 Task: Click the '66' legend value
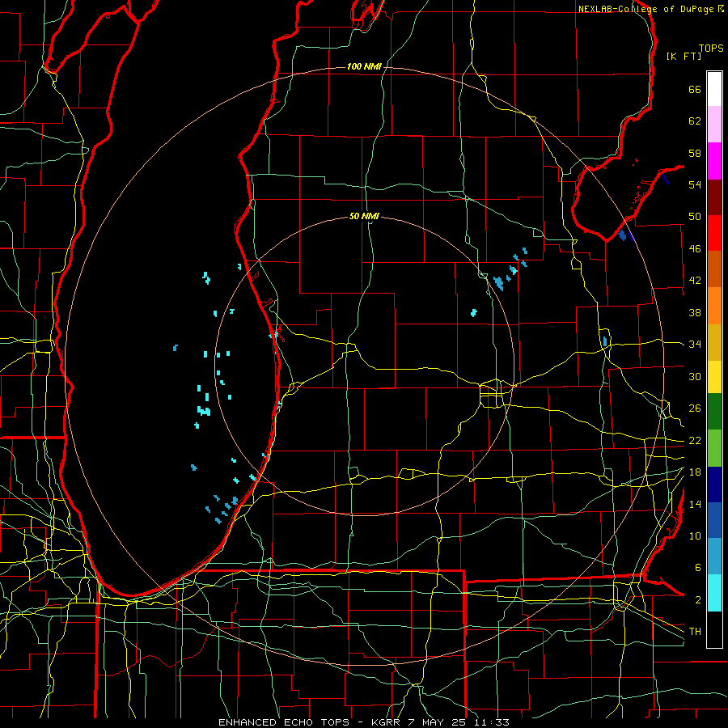tap(695, 90)
